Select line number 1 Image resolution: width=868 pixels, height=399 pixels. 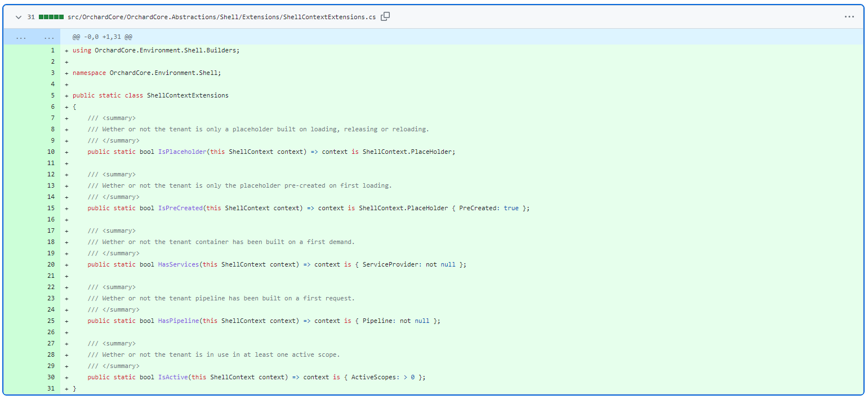point(52,50)
